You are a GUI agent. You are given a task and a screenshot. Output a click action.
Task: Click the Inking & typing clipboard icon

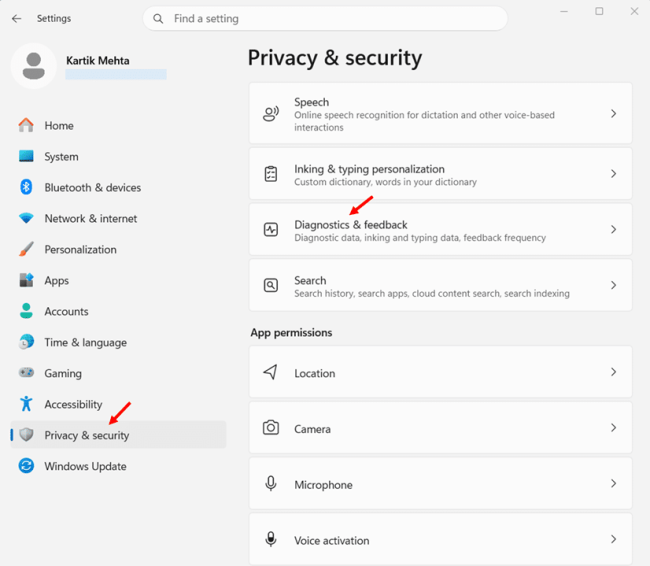[x=271, y=174]
